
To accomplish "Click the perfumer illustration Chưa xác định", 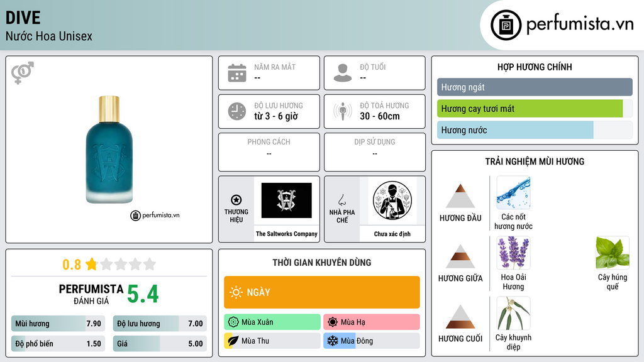I will [x=392, y=200].
